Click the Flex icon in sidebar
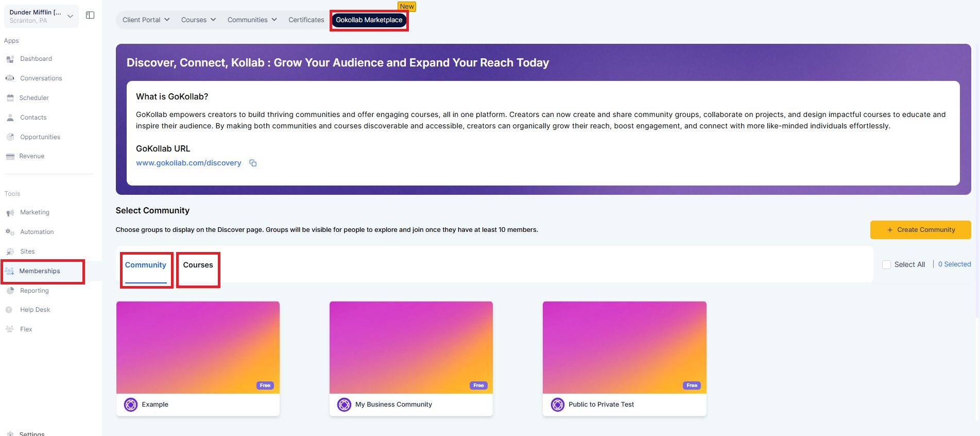Viewport: 980px width, 436px height. click(10, 329)
